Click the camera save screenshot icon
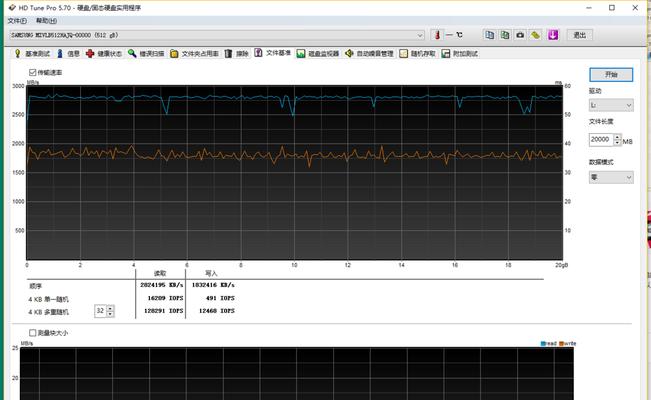Image resolution: width=651 pixels, height=400 pixels. pyautogui.click(x=520, y=35)
